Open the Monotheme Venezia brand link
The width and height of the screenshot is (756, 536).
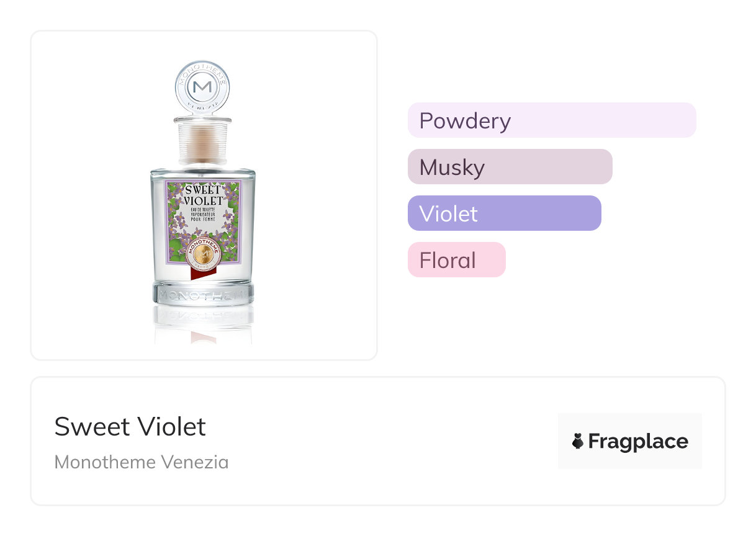pyautogui.click(x=142, y=462)
